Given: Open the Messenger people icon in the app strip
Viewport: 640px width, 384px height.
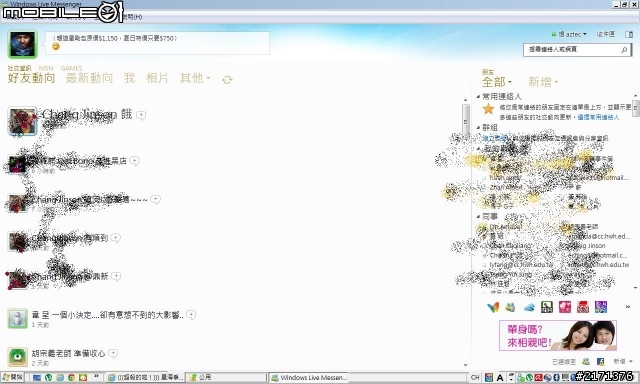Looking at the screenshot, I should pyautogui.click(x=510, y=307).
